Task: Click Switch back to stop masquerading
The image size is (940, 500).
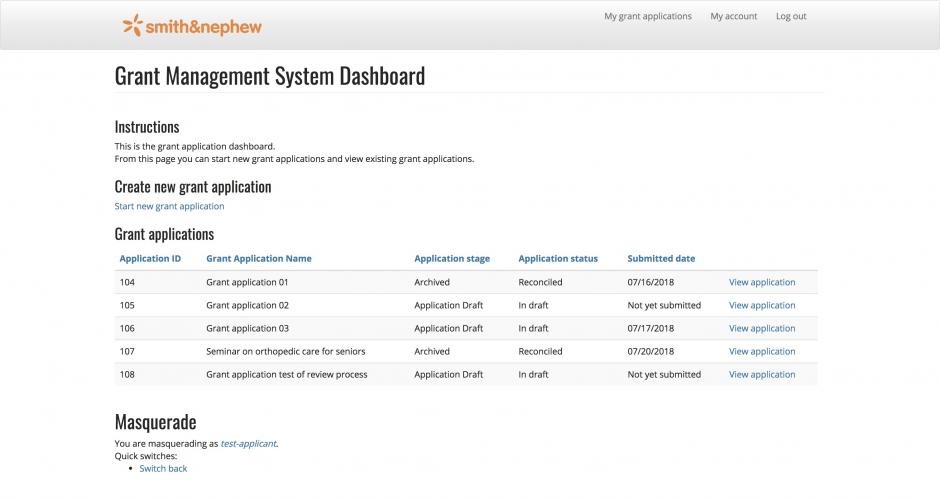Action: (x=163, y=468)
